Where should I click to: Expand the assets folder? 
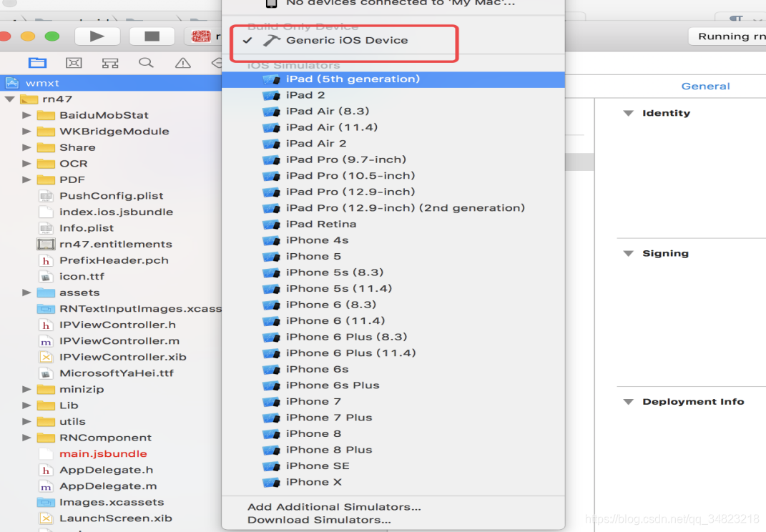click(x=26, y=292)
